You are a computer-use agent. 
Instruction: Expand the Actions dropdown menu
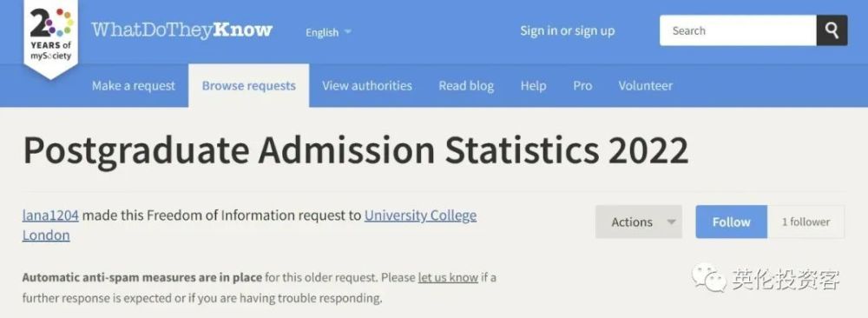tap(639, 222)
